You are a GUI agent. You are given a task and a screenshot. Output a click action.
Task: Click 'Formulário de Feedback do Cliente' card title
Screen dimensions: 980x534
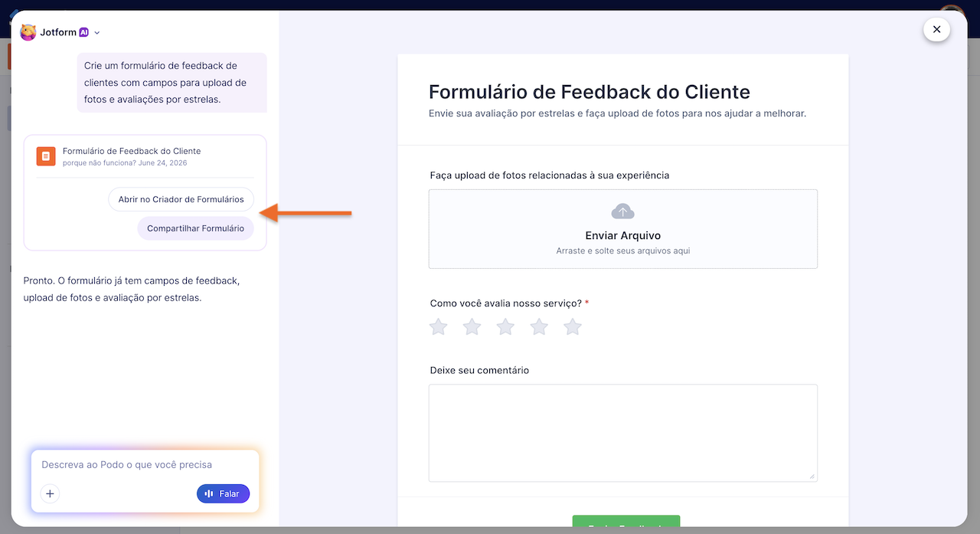132,151
